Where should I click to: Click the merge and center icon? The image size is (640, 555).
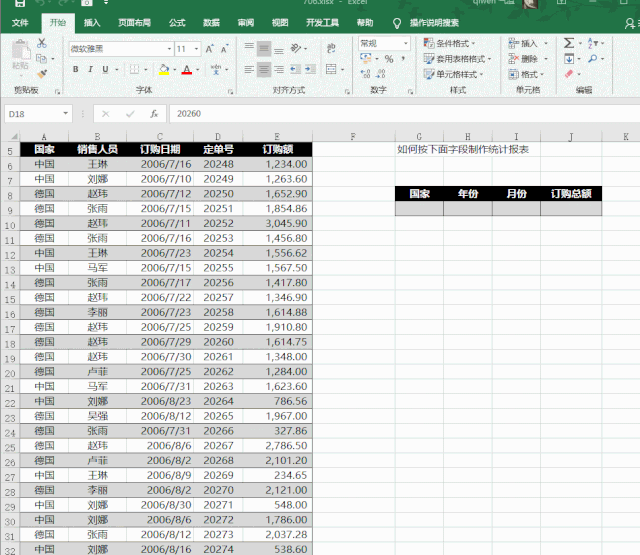pos(331,69)
